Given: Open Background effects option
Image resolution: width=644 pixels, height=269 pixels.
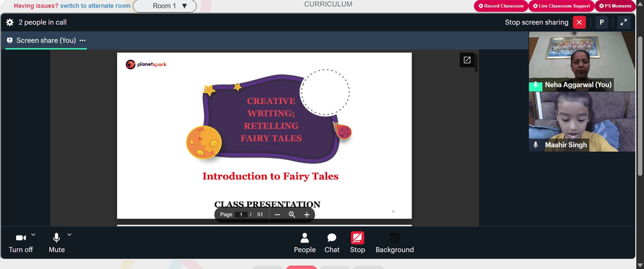Looking at the screenshot, I should (x=395, y=243).
